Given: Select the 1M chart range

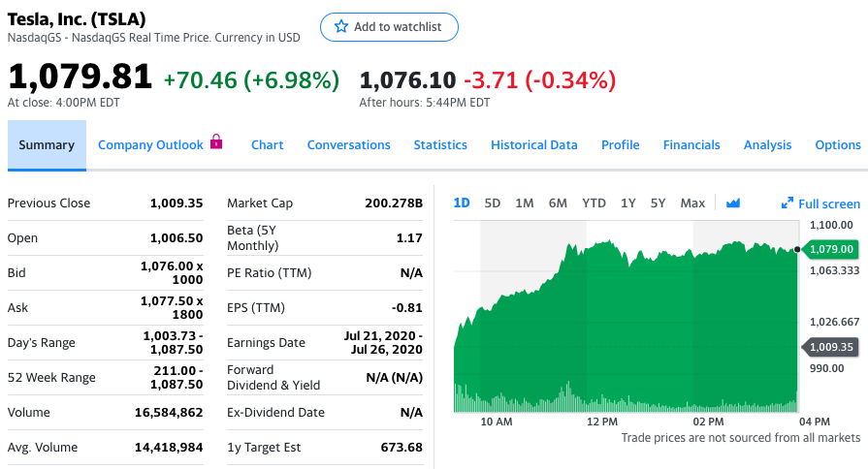Looking at the screenshot, I should 525,203.
